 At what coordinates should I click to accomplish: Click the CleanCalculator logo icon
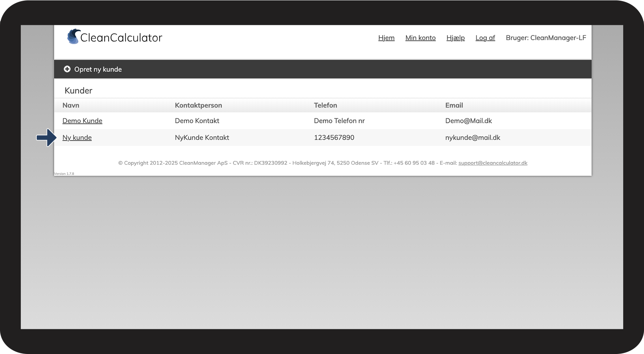click(x=73, y=36)
